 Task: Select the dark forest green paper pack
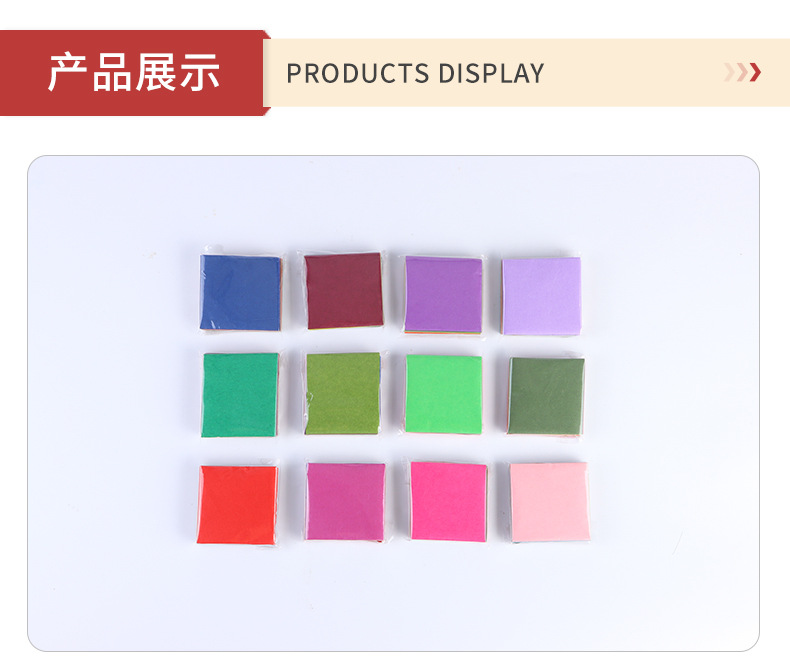point(546,396)
